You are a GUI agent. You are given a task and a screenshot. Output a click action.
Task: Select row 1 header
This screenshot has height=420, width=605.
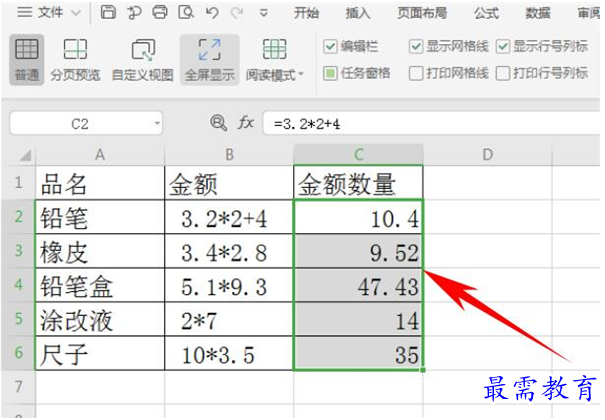19,182
